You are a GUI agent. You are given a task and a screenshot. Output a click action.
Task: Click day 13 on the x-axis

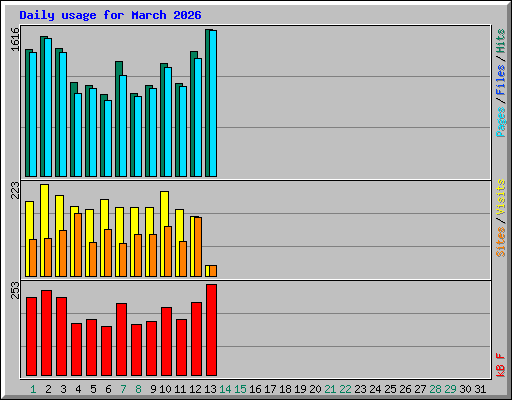tap(210, 389)
